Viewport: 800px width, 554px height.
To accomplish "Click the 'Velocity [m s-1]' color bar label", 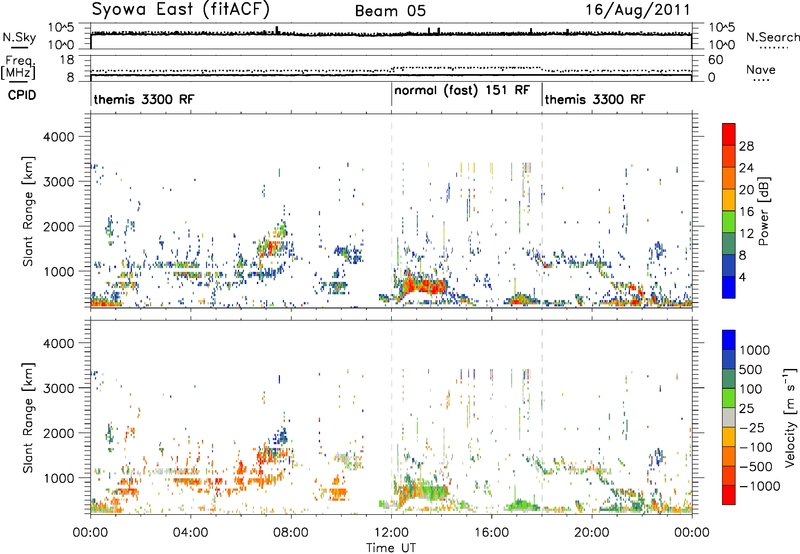I will click(x=790, y=417).
